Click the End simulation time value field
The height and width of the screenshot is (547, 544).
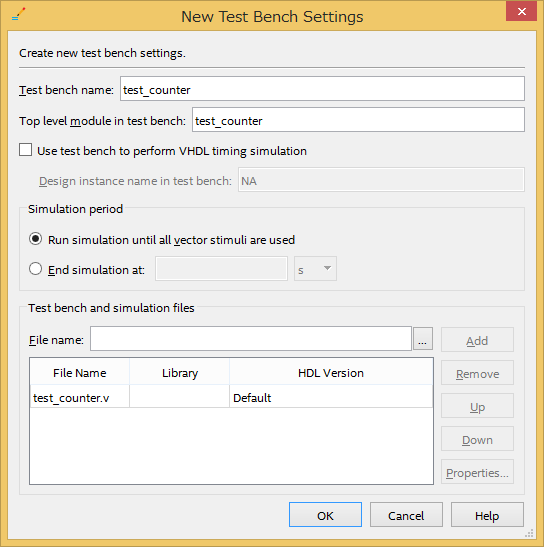222,269
